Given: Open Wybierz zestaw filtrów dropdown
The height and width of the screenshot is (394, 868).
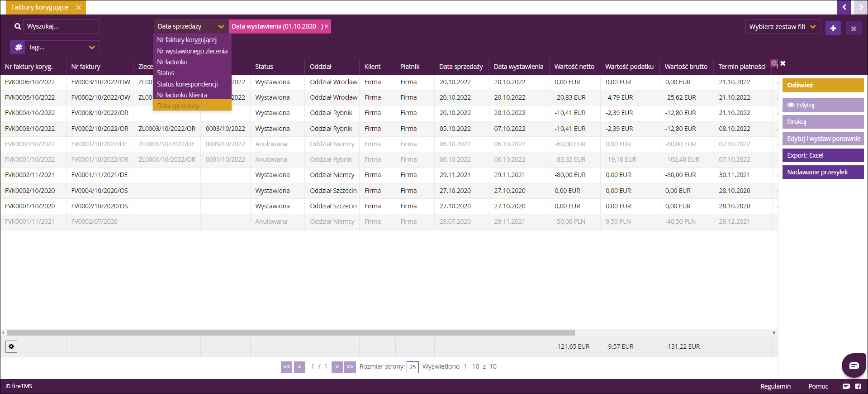Looking at the screenshot, I should pyautogui.click(x=783, y=27).
